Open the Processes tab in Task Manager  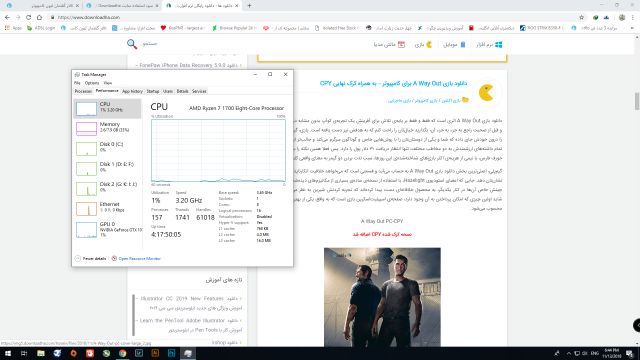pos(83,91)
